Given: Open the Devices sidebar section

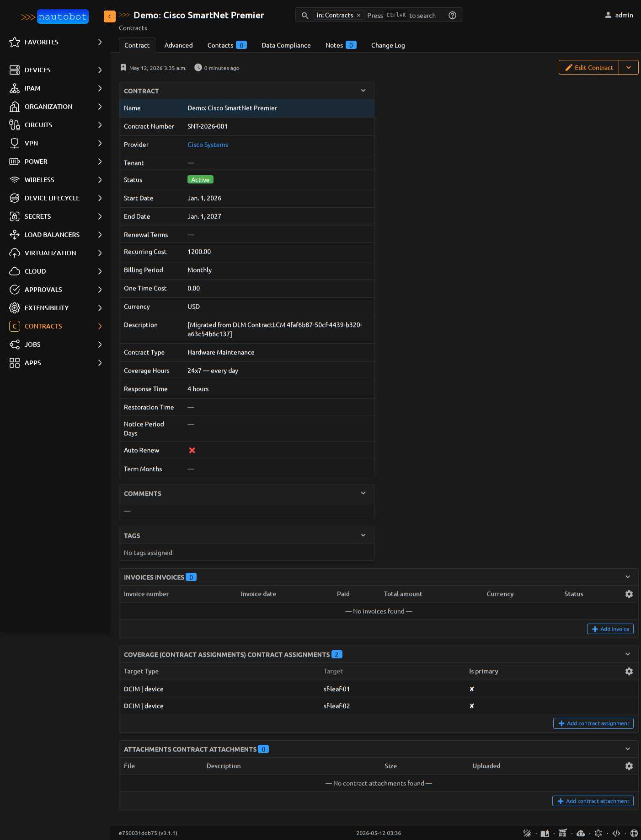Looking at the screenshot, I should click(x=55, y=70).
